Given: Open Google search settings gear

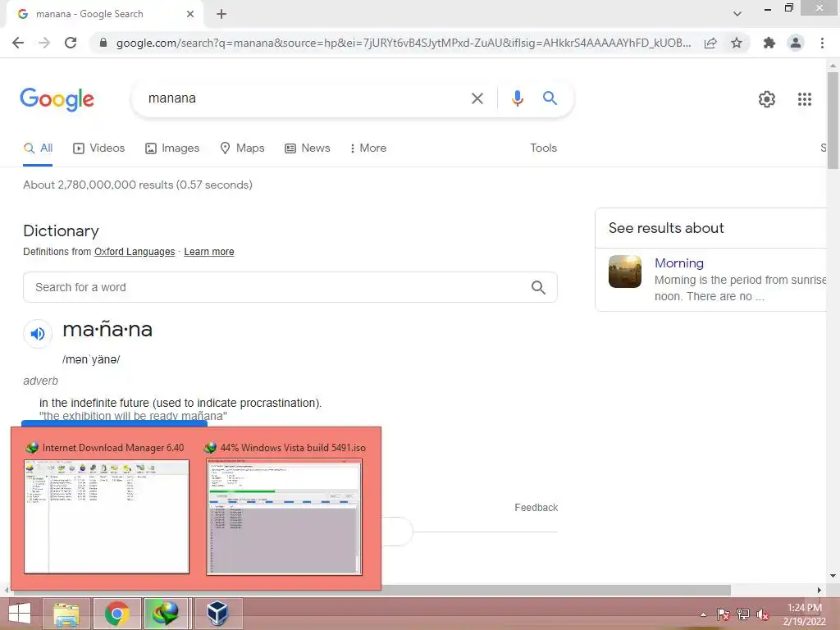Looking at the screenshot, I should pyautogui.click(x=767, y=99).
